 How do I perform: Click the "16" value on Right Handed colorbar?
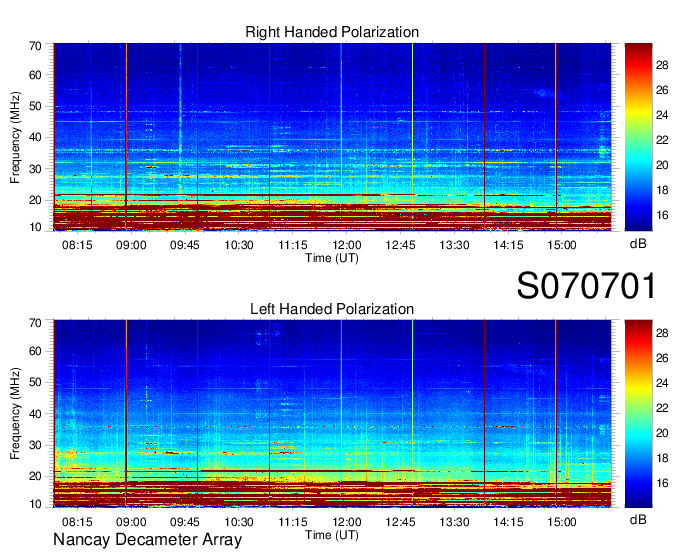pos(662,215)
